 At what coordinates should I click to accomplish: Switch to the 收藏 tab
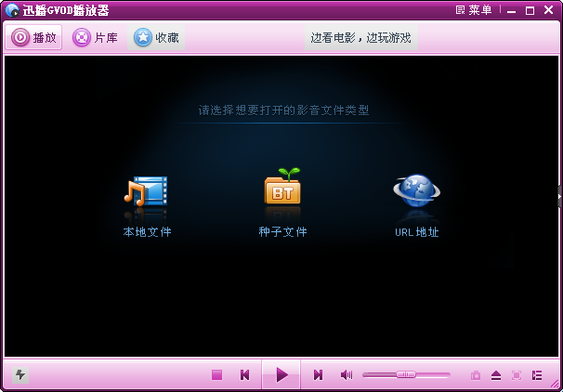coord(156,37)
